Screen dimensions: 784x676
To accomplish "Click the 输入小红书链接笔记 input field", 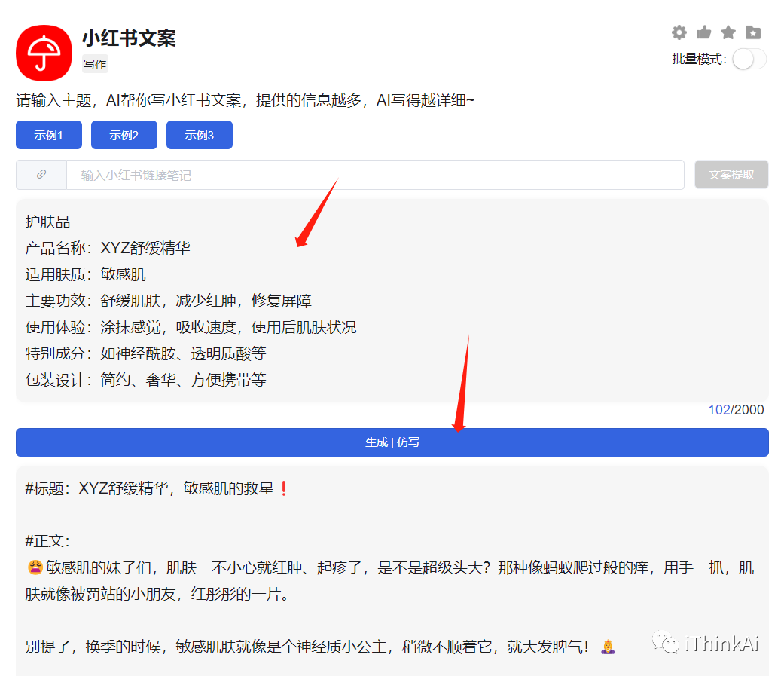I will click(301, 174).
